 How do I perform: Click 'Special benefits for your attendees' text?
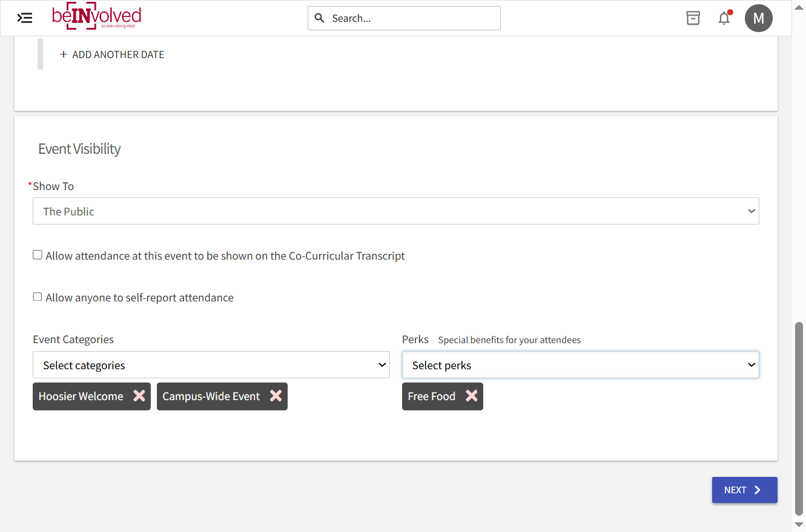point(509,340)
